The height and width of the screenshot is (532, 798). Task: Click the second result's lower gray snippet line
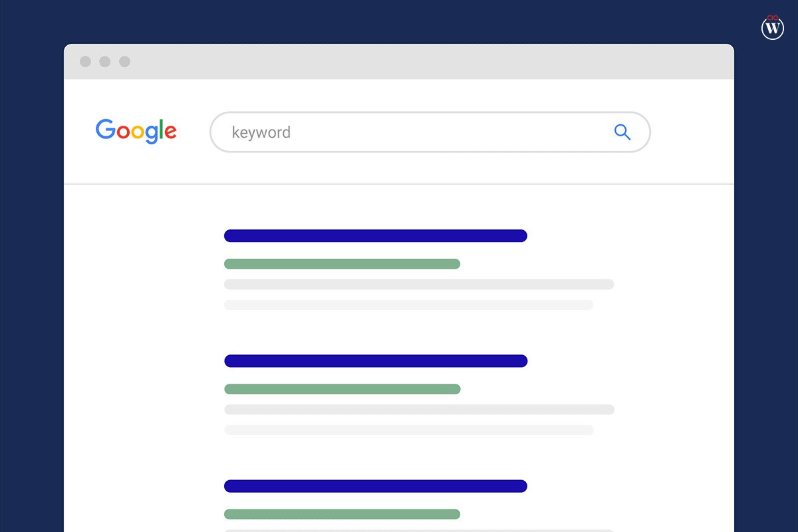pos(408,430)
